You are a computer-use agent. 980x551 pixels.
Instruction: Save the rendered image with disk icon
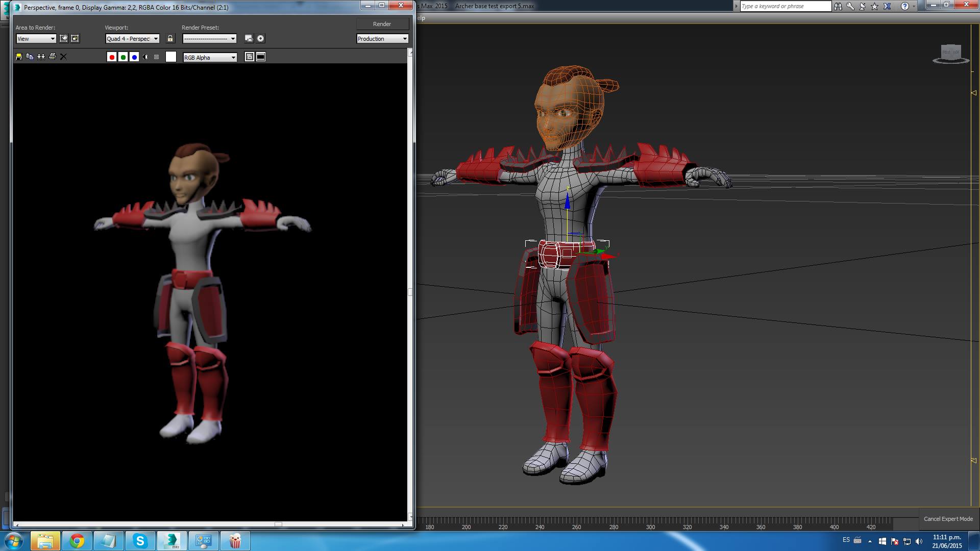[19, 57]
